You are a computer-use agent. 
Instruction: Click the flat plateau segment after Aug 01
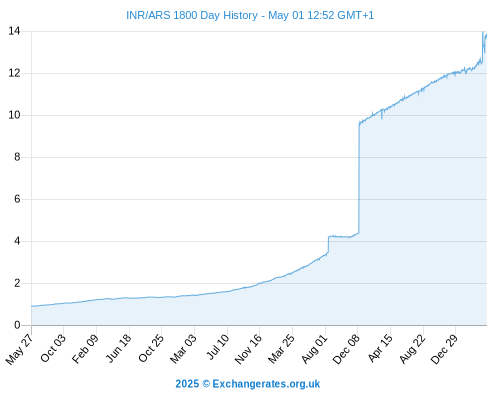[x=339, y=237]
